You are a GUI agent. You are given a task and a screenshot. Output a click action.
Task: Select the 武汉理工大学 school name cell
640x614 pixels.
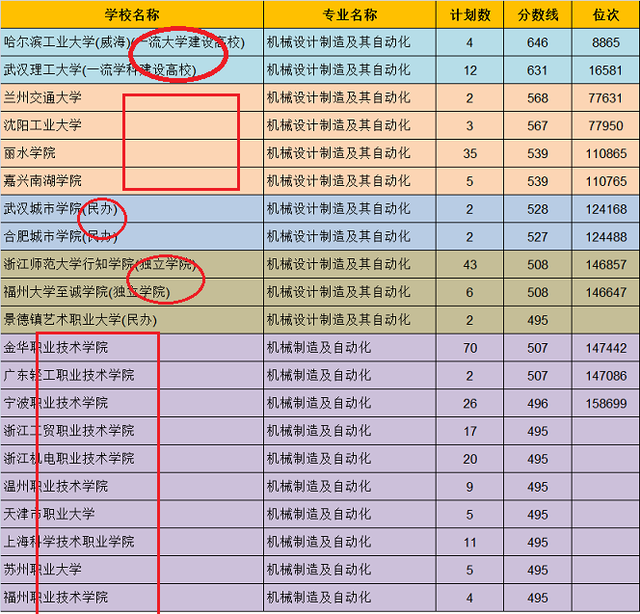[132, 70]
